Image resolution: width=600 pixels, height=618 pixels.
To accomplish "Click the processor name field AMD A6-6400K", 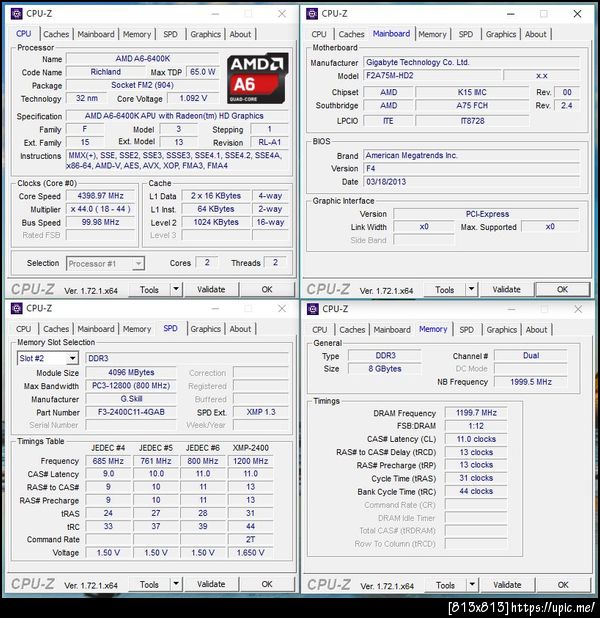I will (x=142, y=59).
